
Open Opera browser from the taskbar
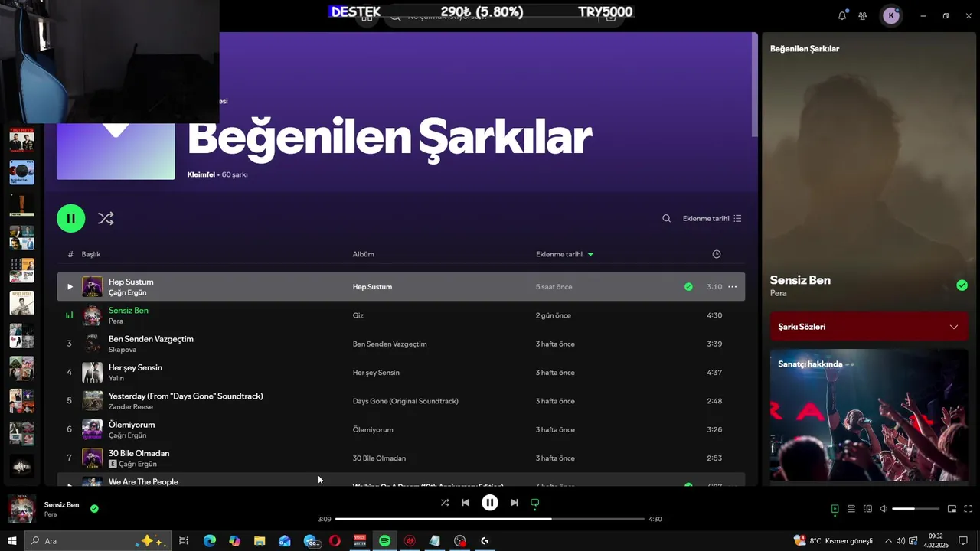(335, 541)
